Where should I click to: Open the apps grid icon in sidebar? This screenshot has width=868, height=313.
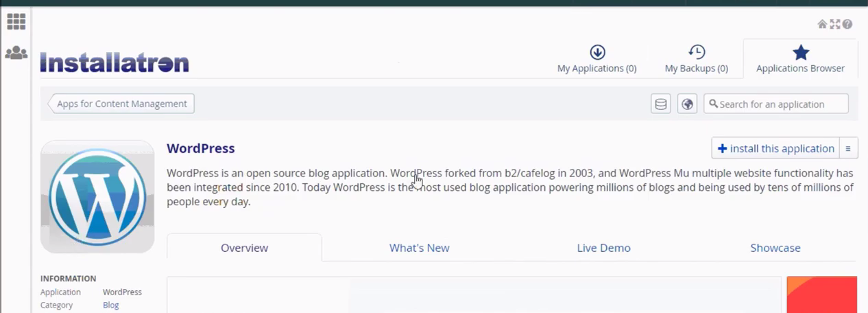[16, 22]
